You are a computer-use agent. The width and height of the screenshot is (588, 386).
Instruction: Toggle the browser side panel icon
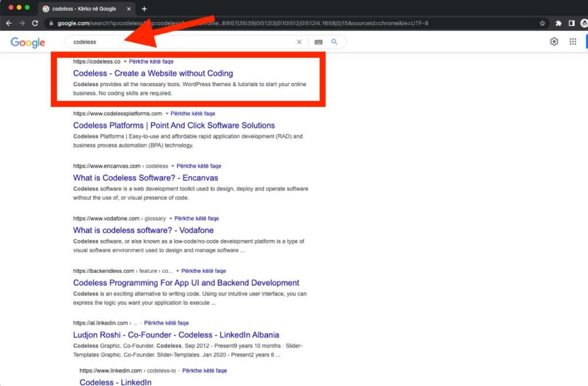pyautogui.click(x=571, y=23)
